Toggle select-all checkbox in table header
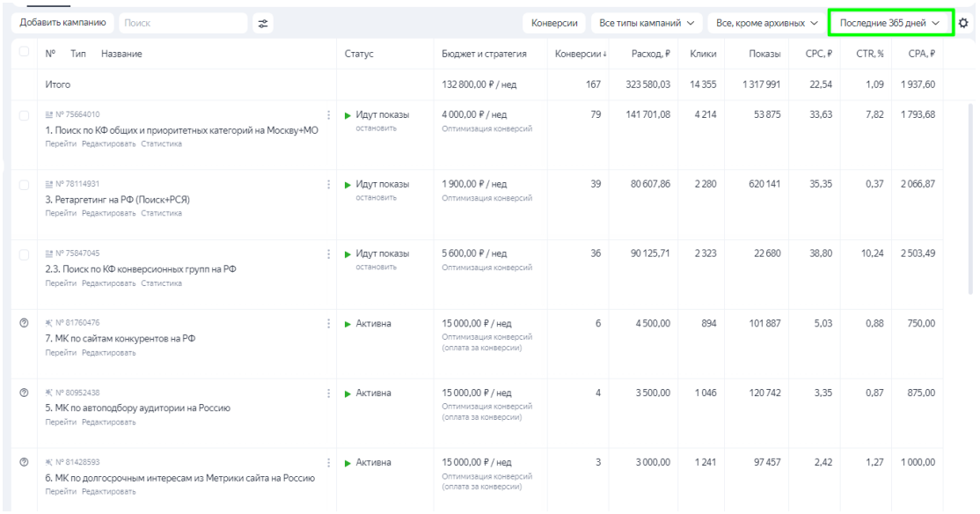This screenshot has height=514, width=980. pos(24,52)
